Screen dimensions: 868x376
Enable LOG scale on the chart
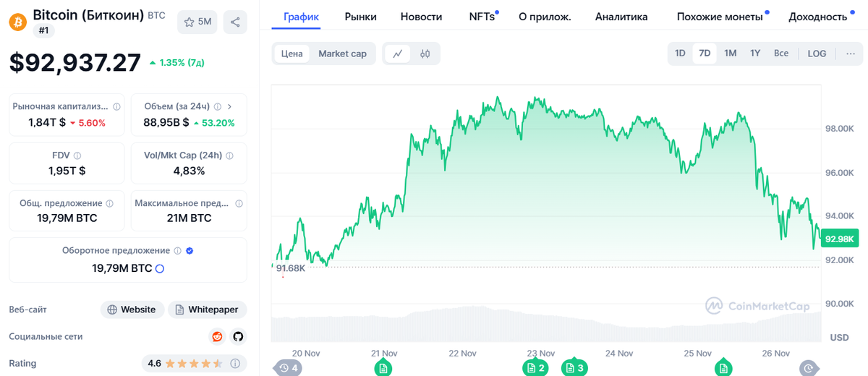click(817, 54)
